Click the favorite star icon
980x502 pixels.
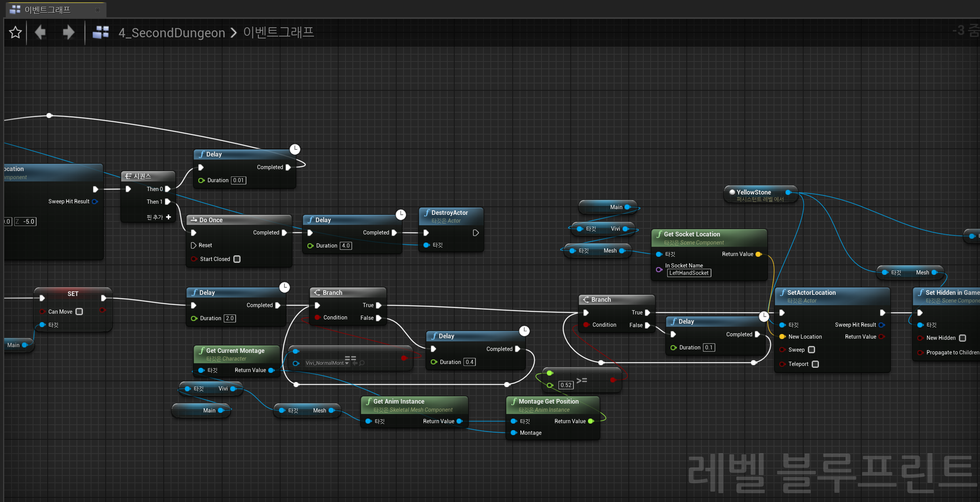15,32
